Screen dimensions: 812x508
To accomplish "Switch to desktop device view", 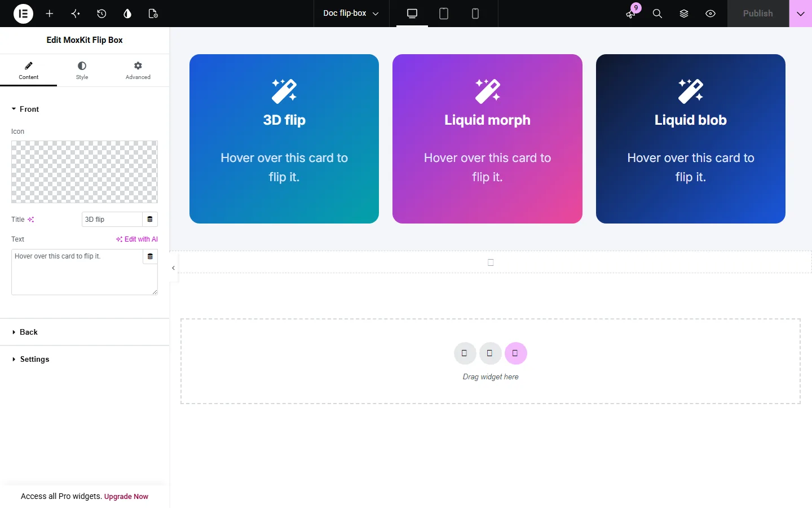I will pyautogui.click(x=412, y=14).
